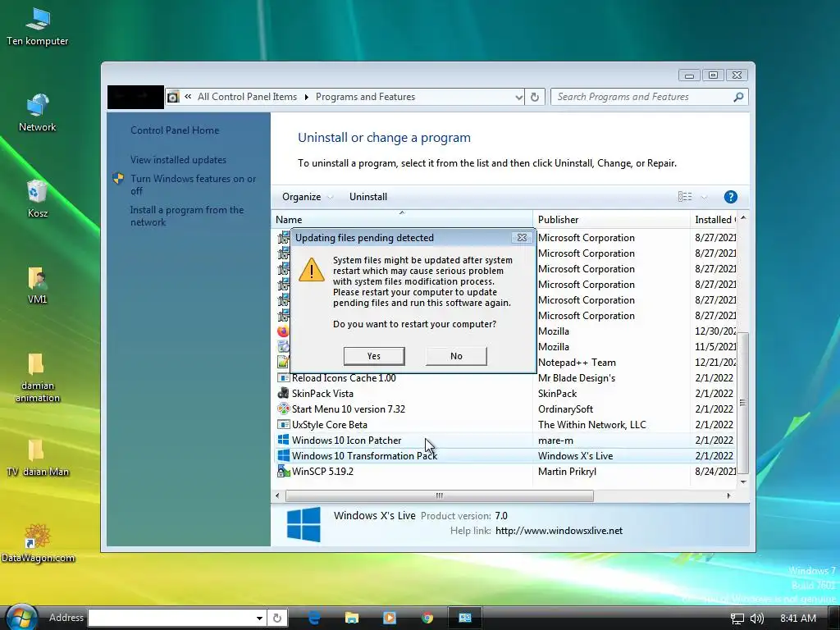The height and width of the screenshot is (630, 840).
Task: Click the vertical scrollbar thumb of the list
Action: tap(742, 403)
